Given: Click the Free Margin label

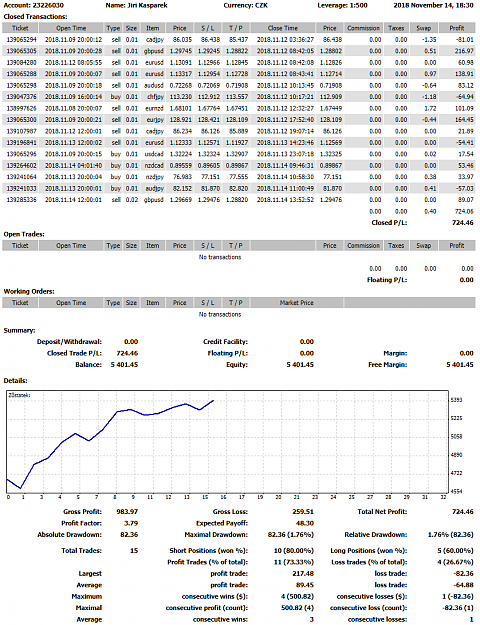Looking at the screenshot, I should click(388, 365).
